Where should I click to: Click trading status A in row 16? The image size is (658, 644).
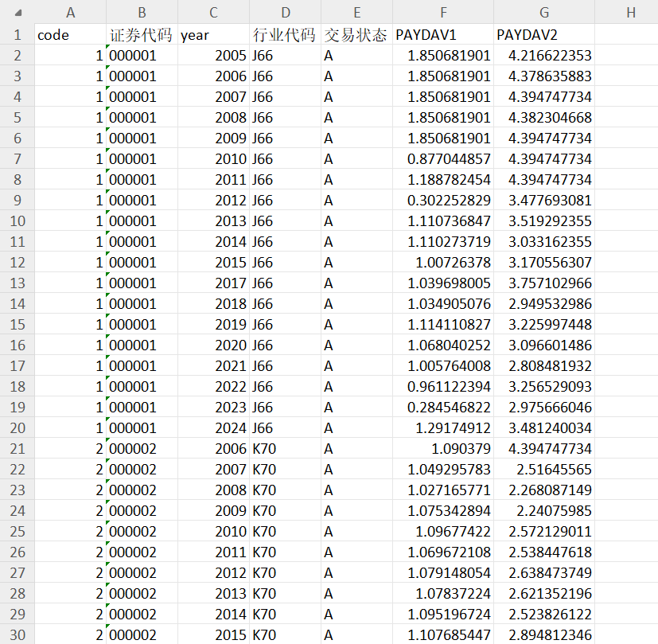(356, 345)
